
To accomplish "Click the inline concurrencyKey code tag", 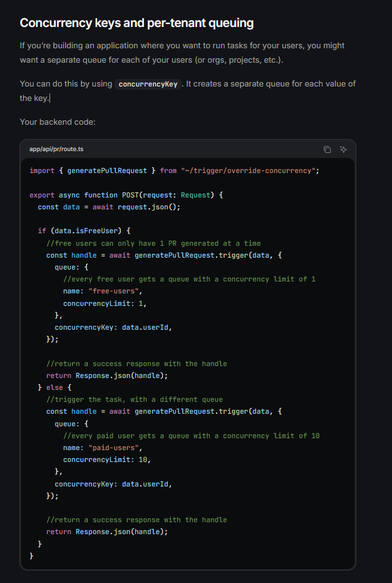I will 148,84.
